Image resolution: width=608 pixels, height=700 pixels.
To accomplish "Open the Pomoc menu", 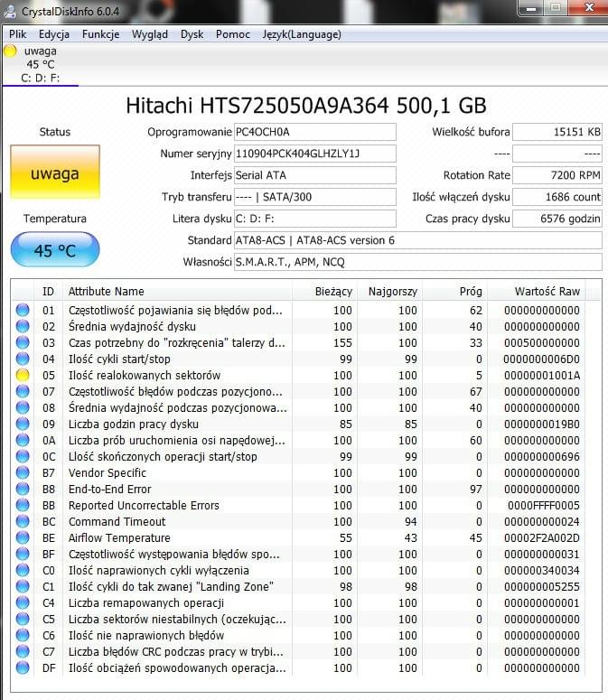I will (x=232, y=34).
